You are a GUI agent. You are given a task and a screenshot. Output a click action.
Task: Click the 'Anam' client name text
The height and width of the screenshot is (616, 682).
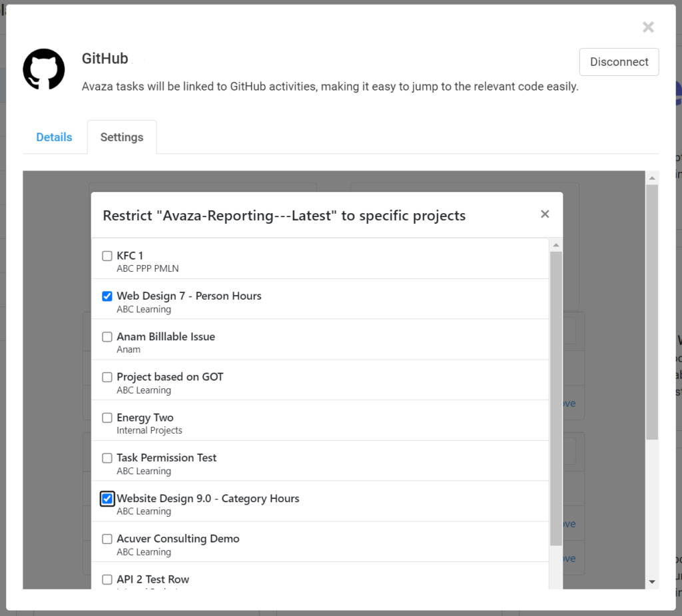129,350
